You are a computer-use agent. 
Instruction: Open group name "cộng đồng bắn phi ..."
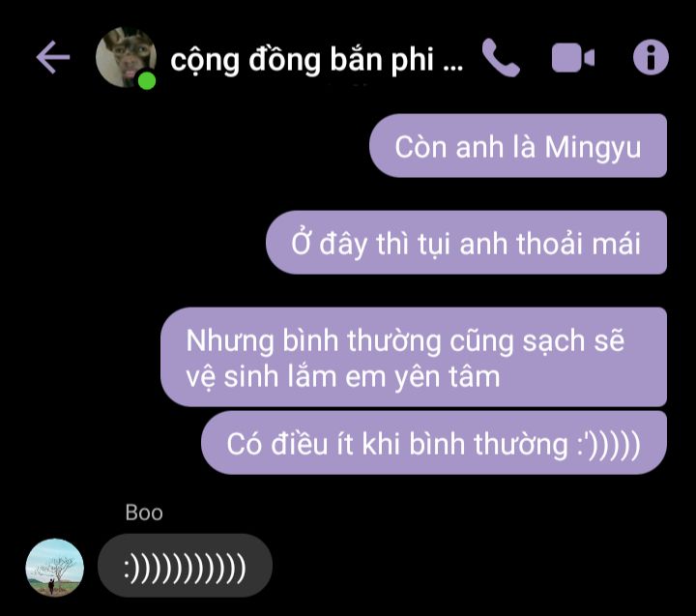point(316,60)
